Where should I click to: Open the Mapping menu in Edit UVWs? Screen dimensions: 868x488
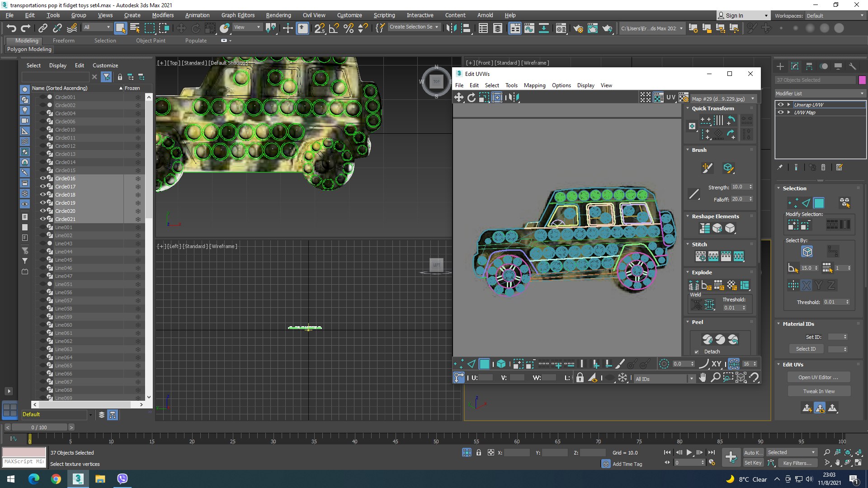534,85
